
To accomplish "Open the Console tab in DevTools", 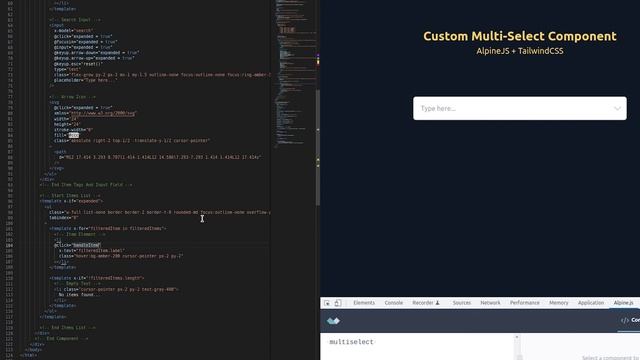I will (x=393, y=303).
